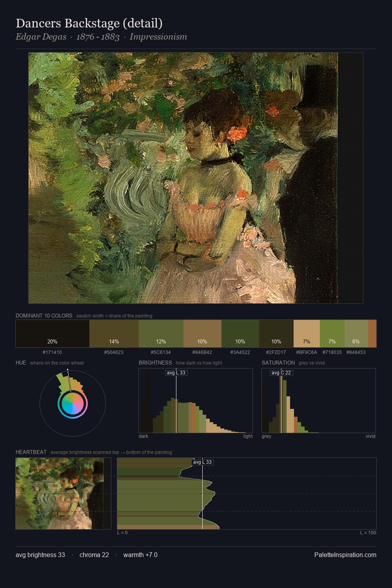This screenshot has height=588, width=392.
Task: Click the avg brightness 33 footer stat
Action: (x=40, y=555)
